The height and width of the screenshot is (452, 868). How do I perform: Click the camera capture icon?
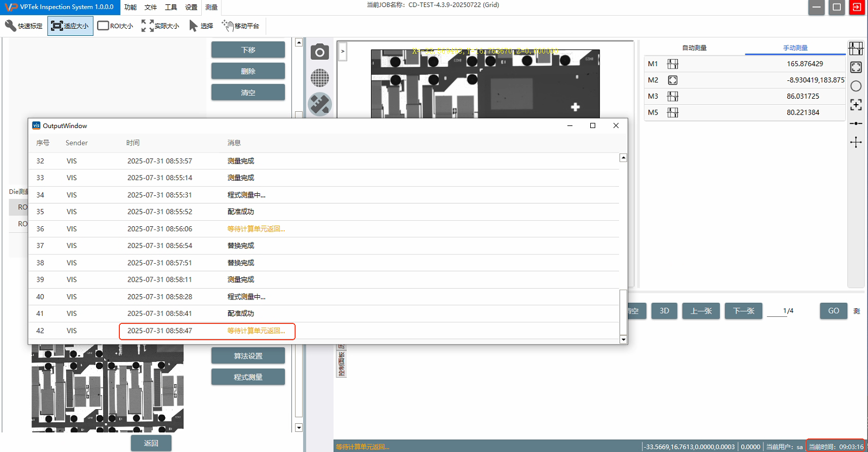click(320, 52)
